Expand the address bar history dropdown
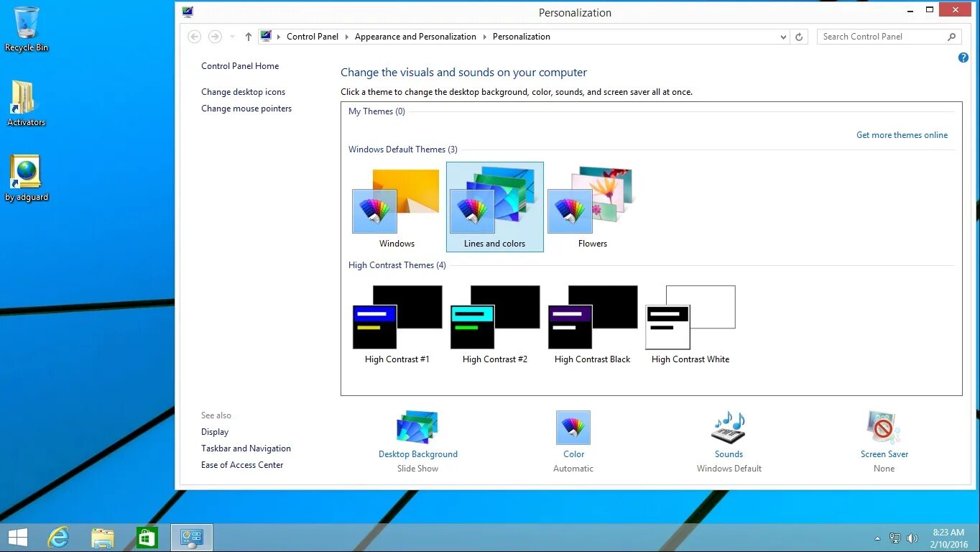Screen dimensions: 980x552 pyautogui.click(x=783, y=37)
